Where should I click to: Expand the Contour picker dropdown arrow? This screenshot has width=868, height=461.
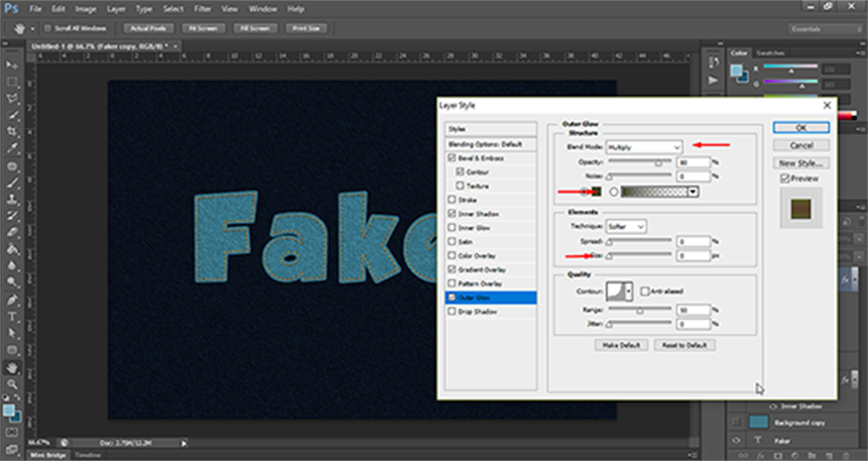(629, 291)
